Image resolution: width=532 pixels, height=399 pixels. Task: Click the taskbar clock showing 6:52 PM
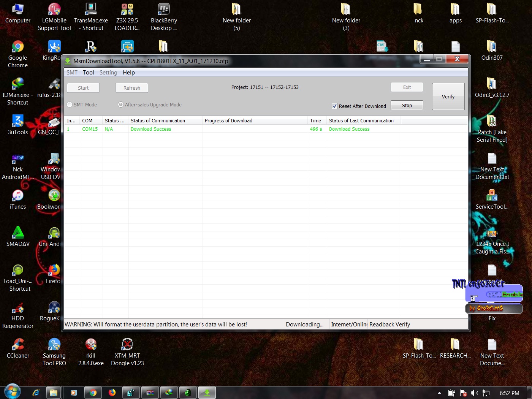509,393
